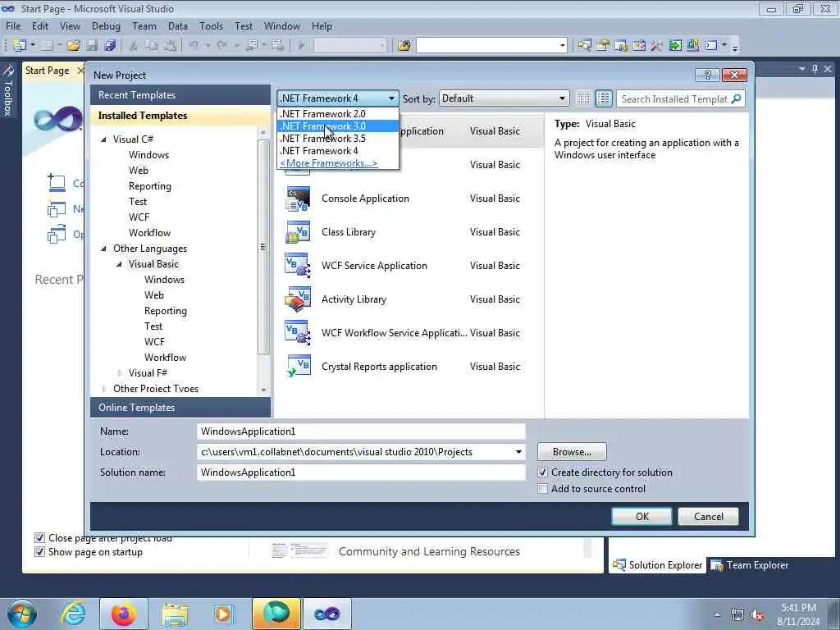Screen dimensions: 840x630
Task: Click the volume icon in system tray
Action: point(757,615)
